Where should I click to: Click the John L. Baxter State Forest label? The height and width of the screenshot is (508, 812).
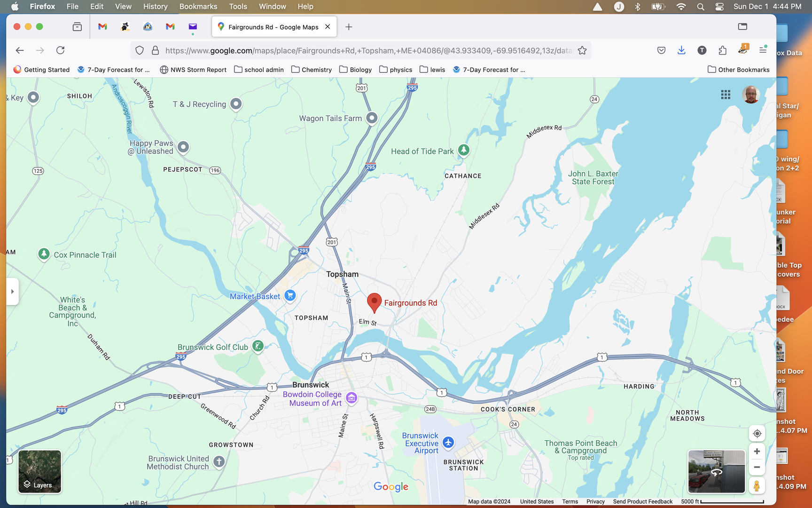point(593,178)
